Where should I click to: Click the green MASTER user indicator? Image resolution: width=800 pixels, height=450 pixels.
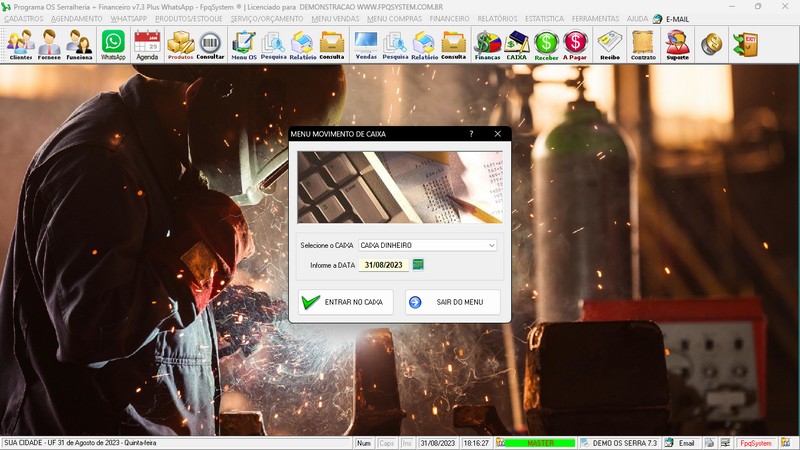[x=540, y=443]
